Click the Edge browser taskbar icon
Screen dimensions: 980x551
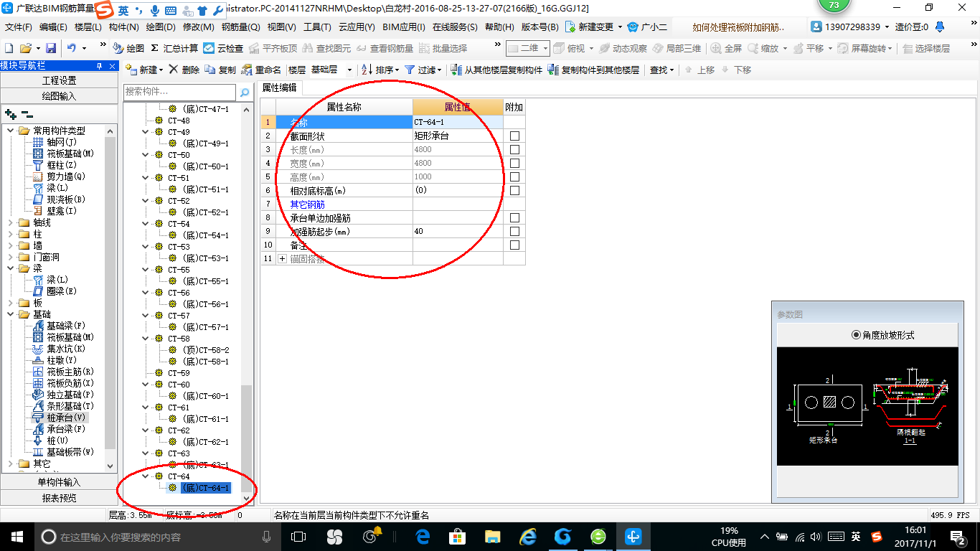[x=423, y=536]
